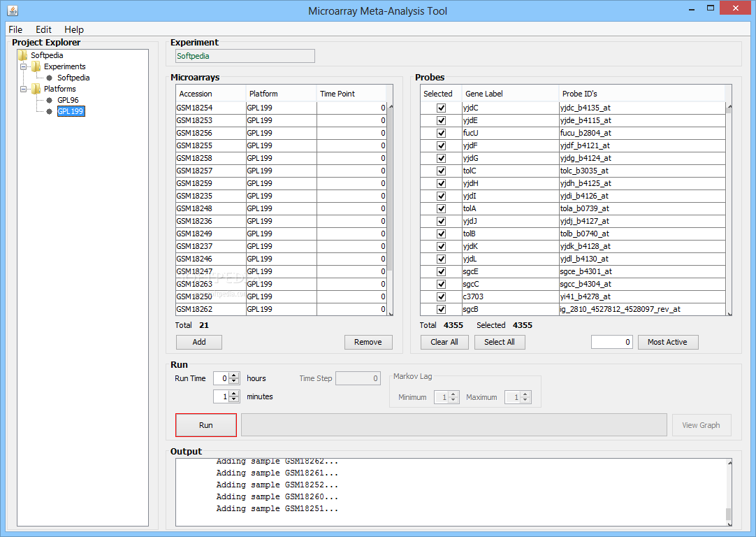
Task: Uncheck the sgcE probe checkbox
Action: [x=441, y=271]
